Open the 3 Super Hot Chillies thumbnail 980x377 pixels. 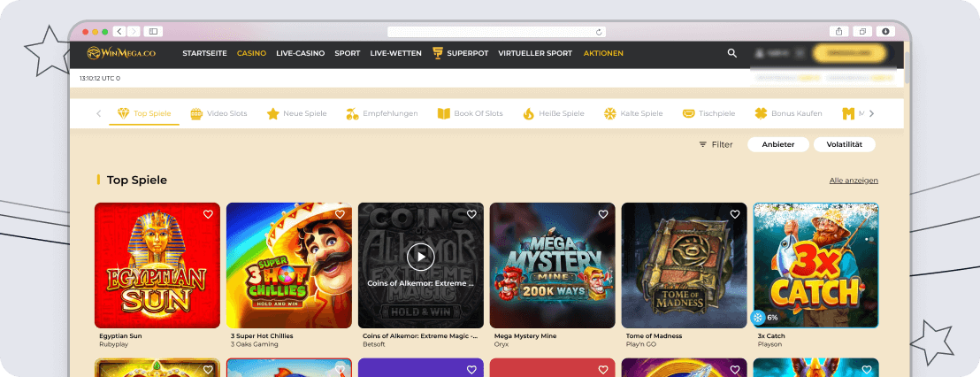289,265
